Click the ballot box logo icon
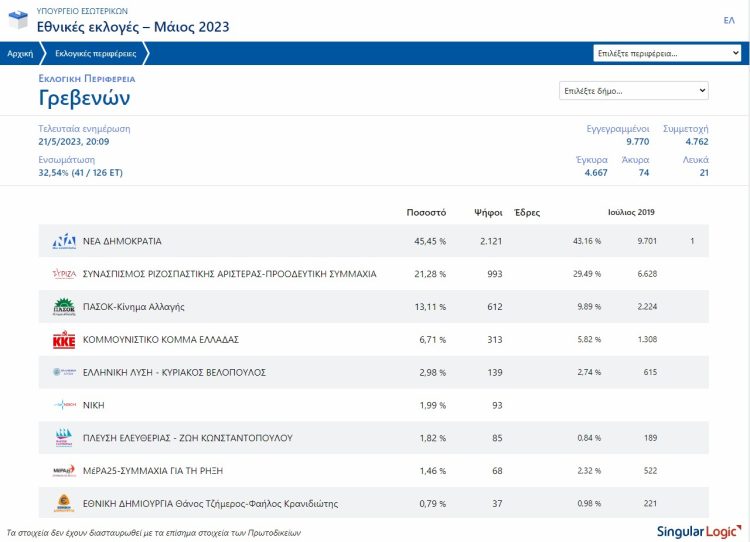Screen dimensions: 750x542 18,20
